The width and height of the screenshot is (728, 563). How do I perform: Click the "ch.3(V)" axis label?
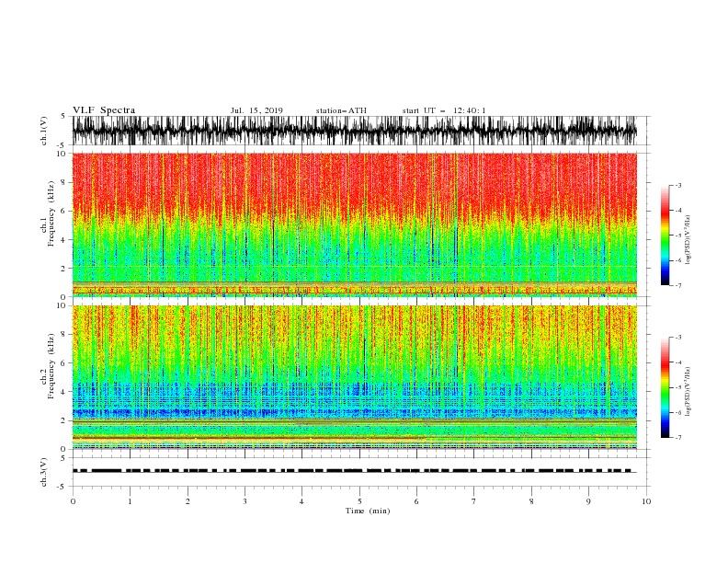[44, 472]
